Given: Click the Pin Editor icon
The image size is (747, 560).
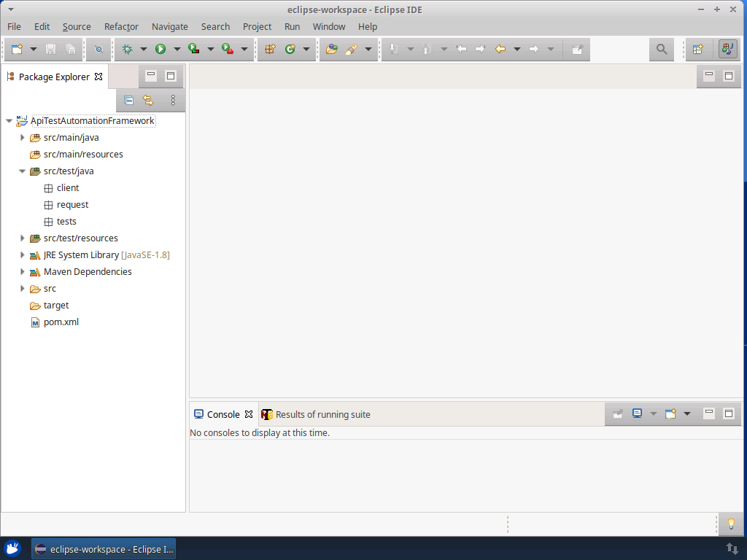Looking at the screenshot, I should [x=578, y=49].
